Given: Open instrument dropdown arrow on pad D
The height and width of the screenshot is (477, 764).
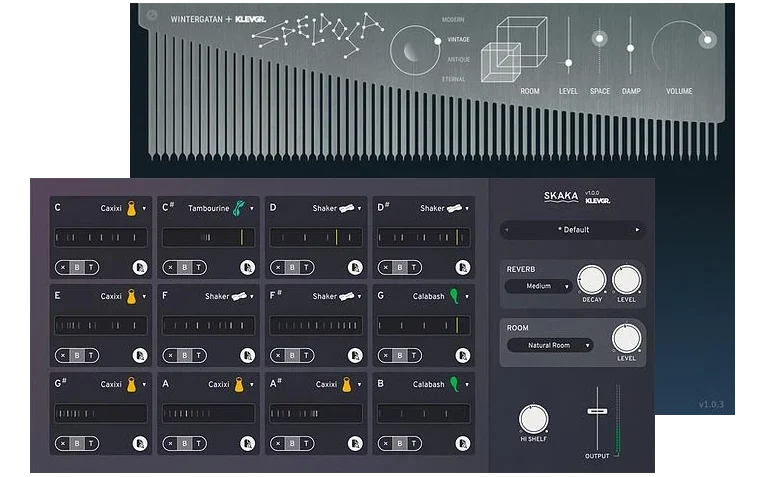Looking at the screenshot, I should (x=360, y=209).
